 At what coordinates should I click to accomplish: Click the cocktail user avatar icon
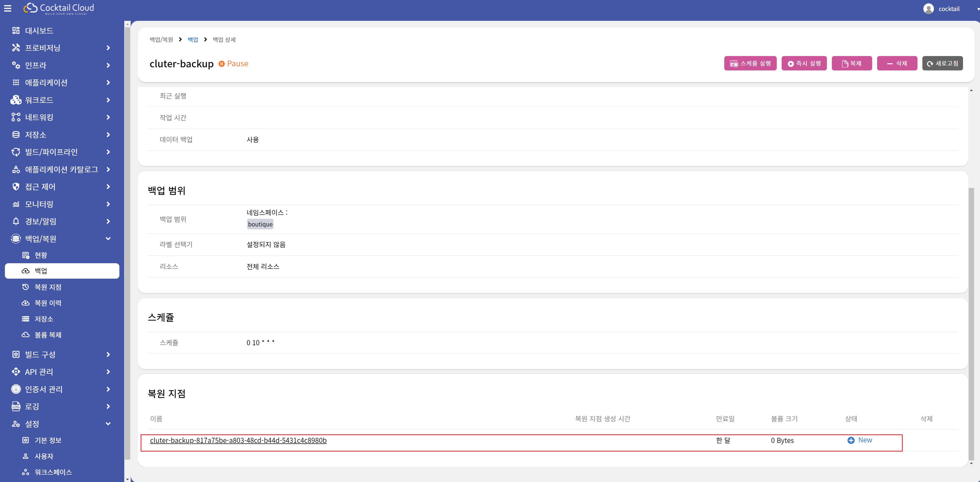pyautogui.click(x=928, y=9)
